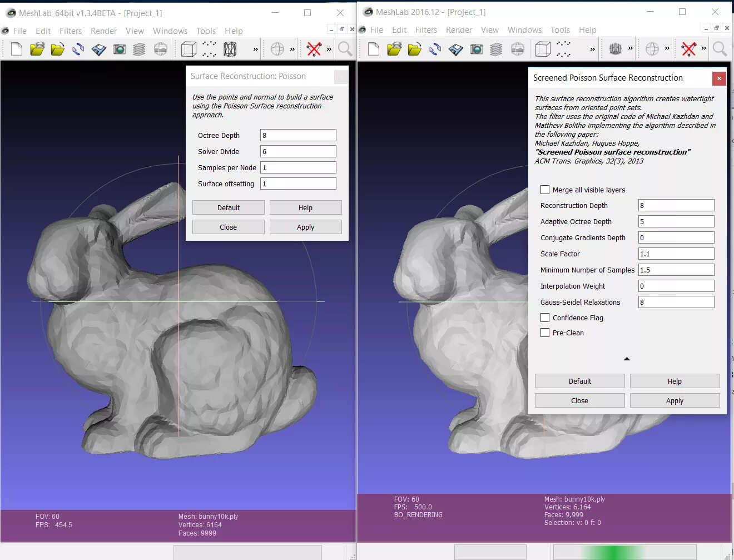Bounding box render icon in left MeshLab window
The height and width of the screenshot is (560, 734).
(189, 49)
